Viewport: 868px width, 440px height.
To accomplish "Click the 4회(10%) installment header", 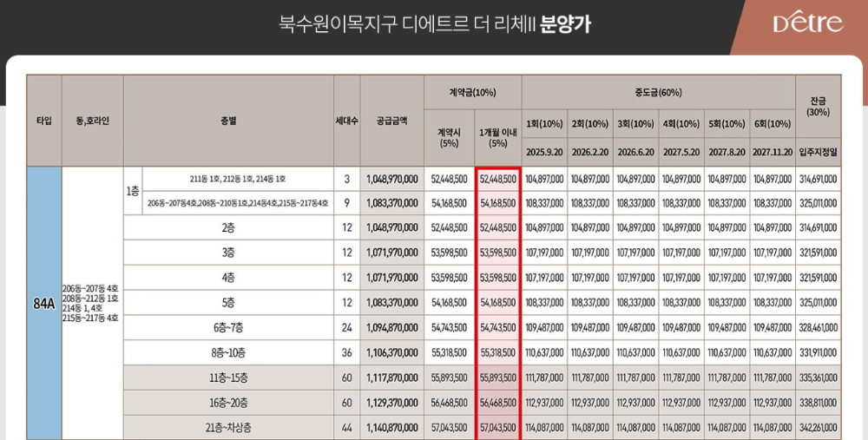I will point(681,124).
